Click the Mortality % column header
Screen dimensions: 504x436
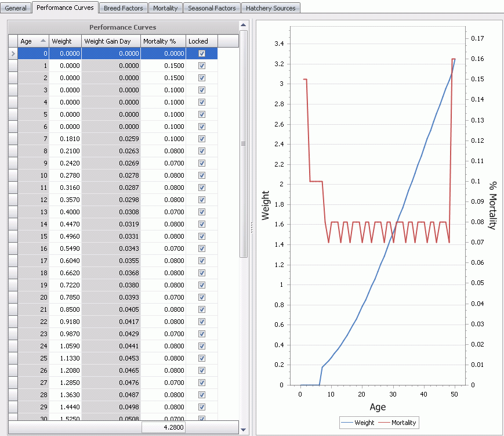[x=164, y=41]
